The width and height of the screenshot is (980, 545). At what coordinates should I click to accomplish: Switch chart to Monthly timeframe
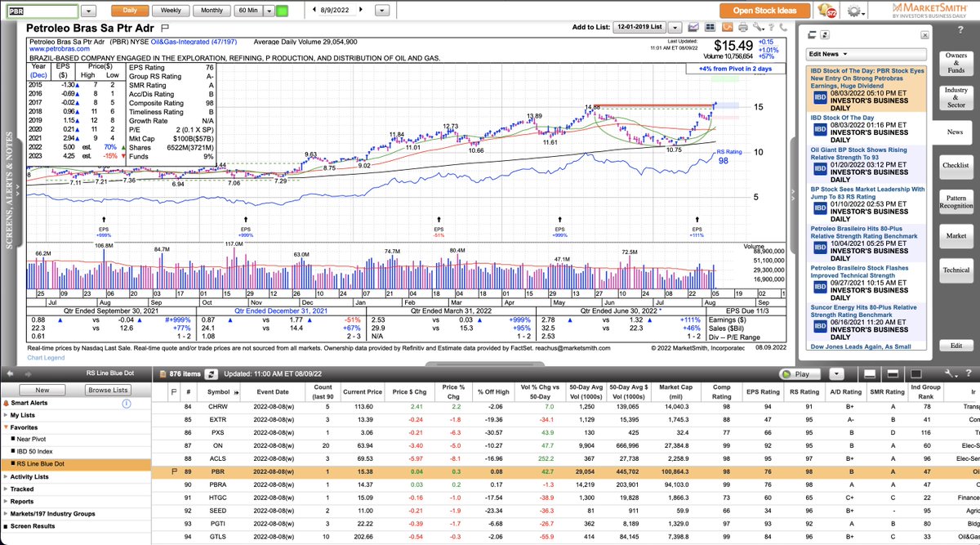point(212,11)
